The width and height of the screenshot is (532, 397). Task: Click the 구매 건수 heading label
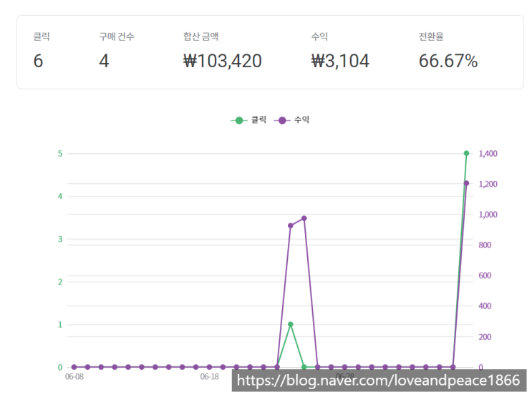coord(117,36)
